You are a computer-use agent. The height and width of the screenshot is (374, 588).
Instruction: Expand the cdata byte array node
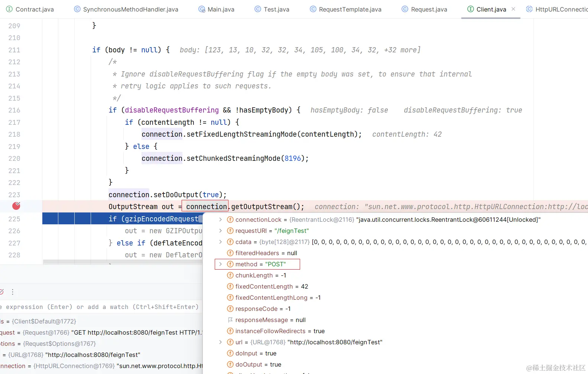220,242
